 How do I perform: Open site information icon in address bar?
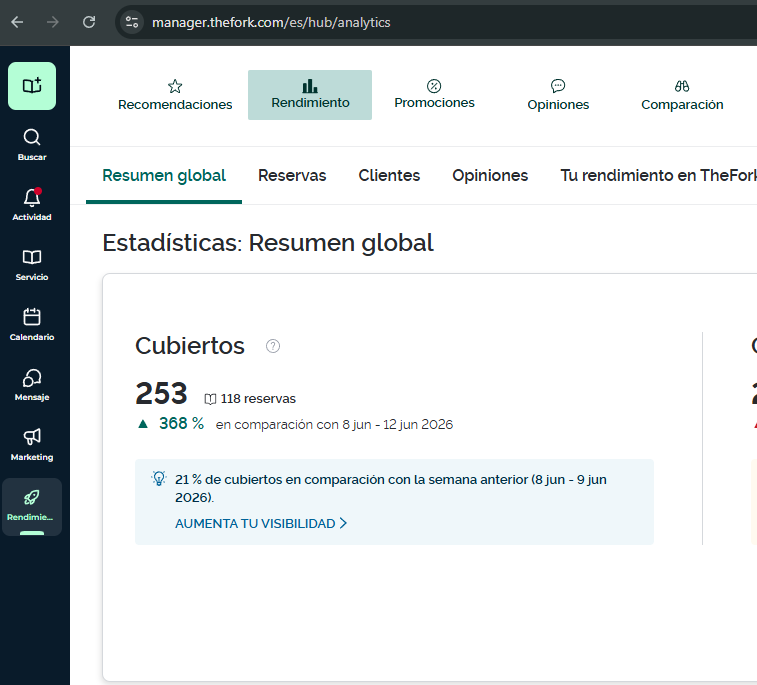pyautogui.click(x=132, y=22)
